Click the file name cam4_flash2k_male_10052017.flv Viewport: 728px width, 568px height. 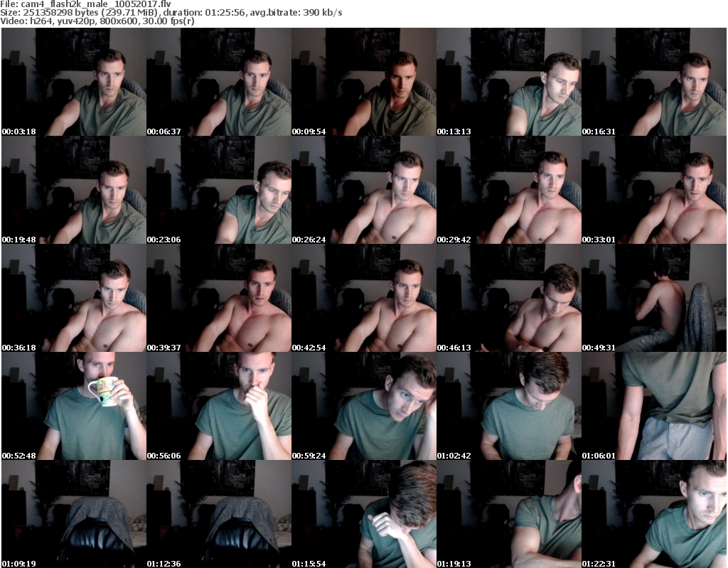(96, 4)
